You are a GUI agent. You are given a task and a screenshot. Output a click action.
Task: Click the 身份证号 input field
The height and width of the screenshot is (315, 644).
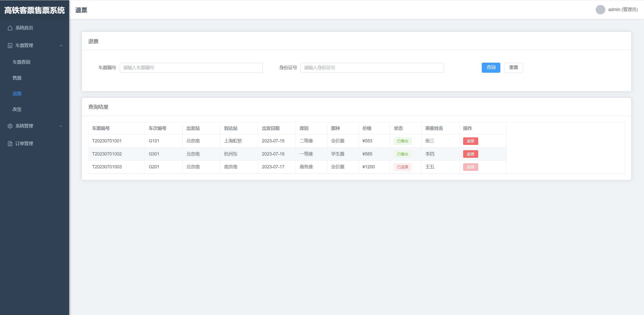click(x=372, y=68)
